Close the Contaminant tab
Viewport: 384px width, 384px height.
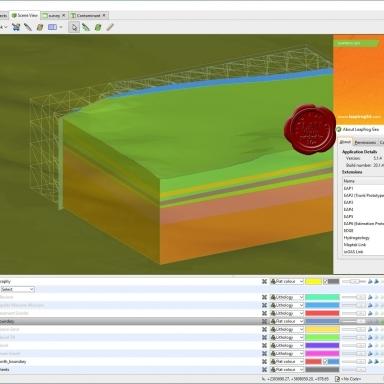click(104, 15)
